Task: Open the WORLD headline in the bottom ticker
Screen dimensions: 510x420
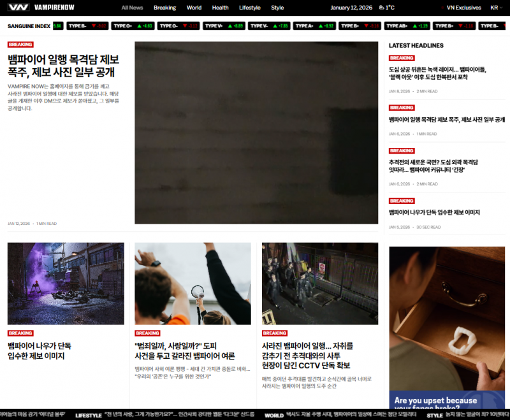Action: click(x=340, y=415)
